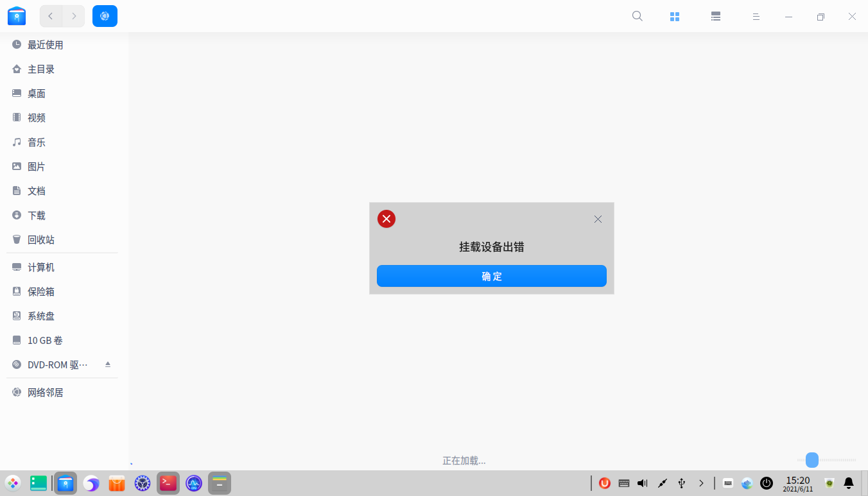Open the 音乐 folder in the sidebar

64,142
